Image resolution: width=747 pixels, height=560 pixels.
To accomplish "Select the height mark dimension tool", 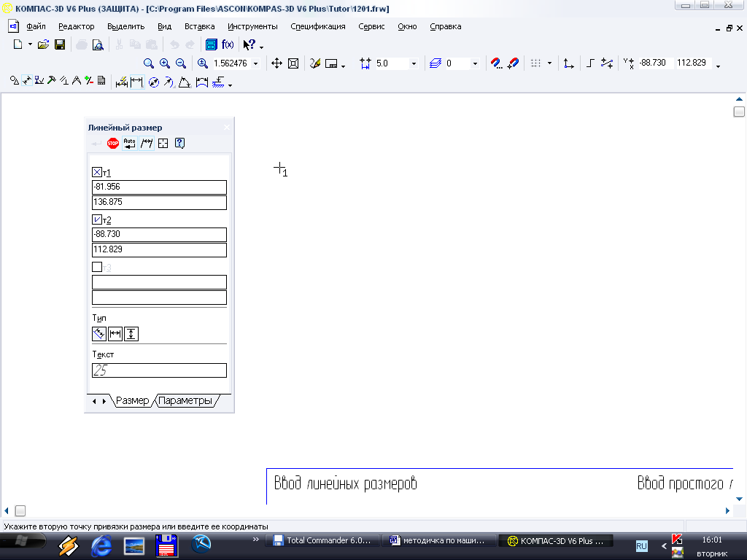I will tap(218, 83).
